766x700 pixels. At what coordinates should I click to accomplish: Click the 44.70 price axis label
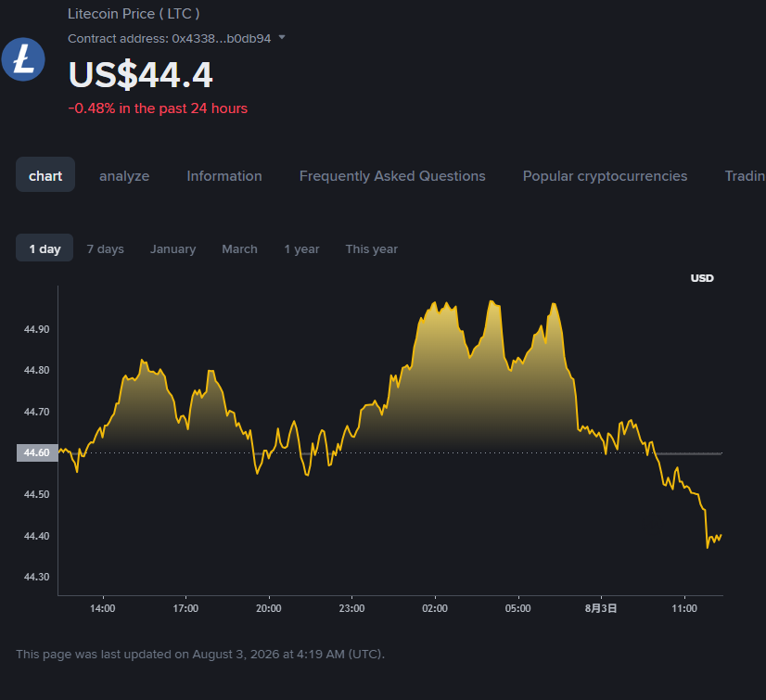[37, 412]
